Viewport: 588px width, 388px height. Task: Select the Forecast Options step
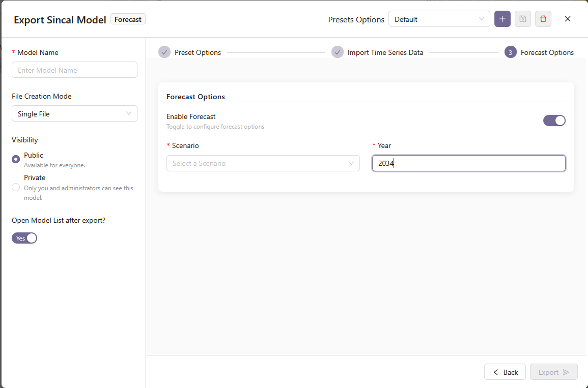click(539, 52)
